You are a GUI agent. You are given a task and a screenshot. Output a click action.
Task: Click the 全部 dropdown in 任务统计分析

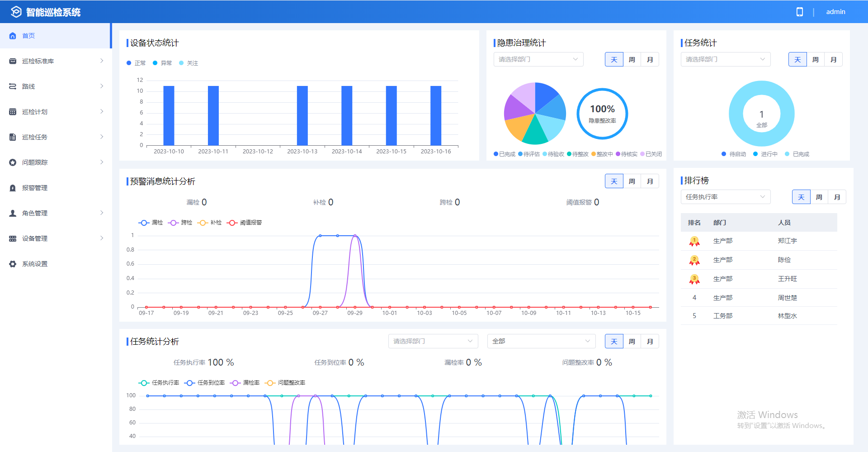click(x=541, y=341)
